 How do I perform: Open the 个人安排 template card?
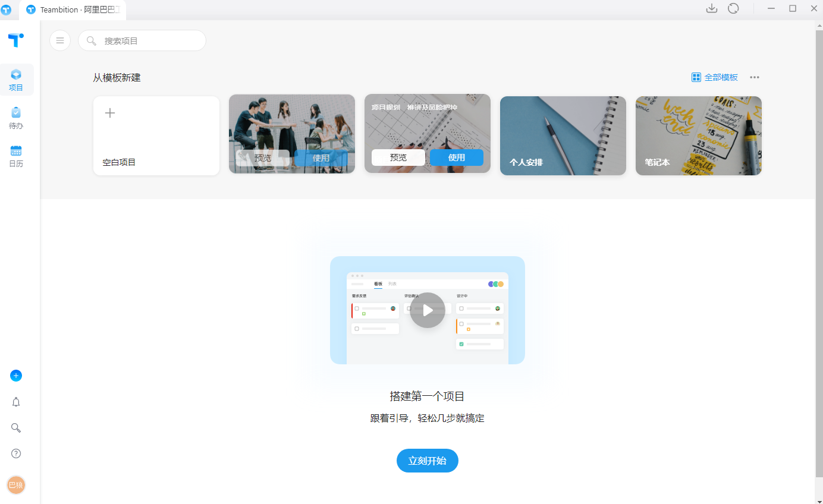pyautogui.click(x=563, y=136)
